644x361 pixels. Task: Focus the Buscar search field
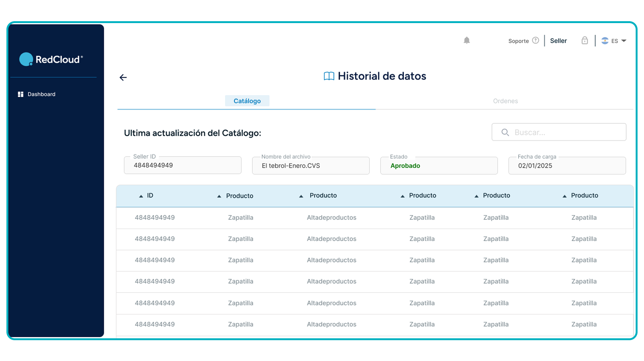[559, 132]
